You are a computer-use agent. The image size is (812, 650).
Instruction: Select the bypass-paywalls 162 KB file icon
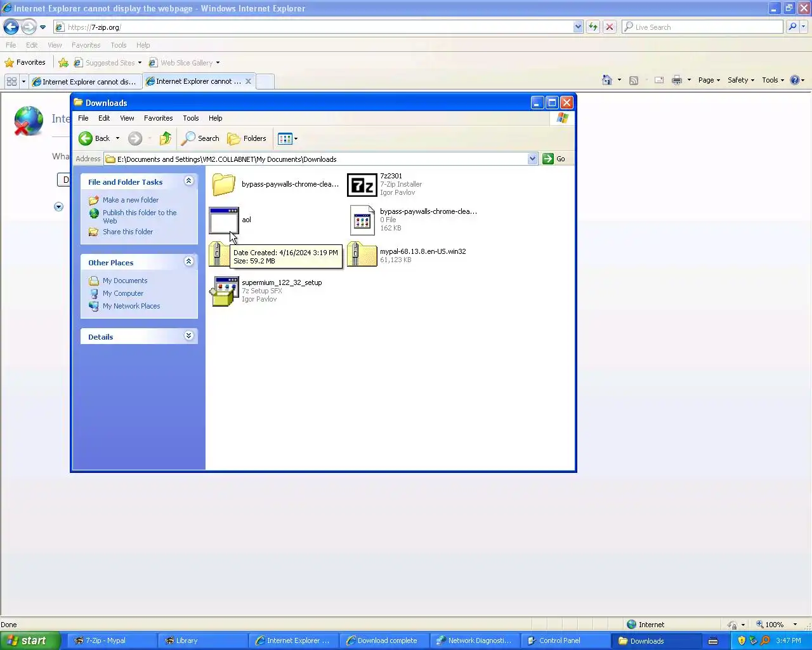click(362, 220)
